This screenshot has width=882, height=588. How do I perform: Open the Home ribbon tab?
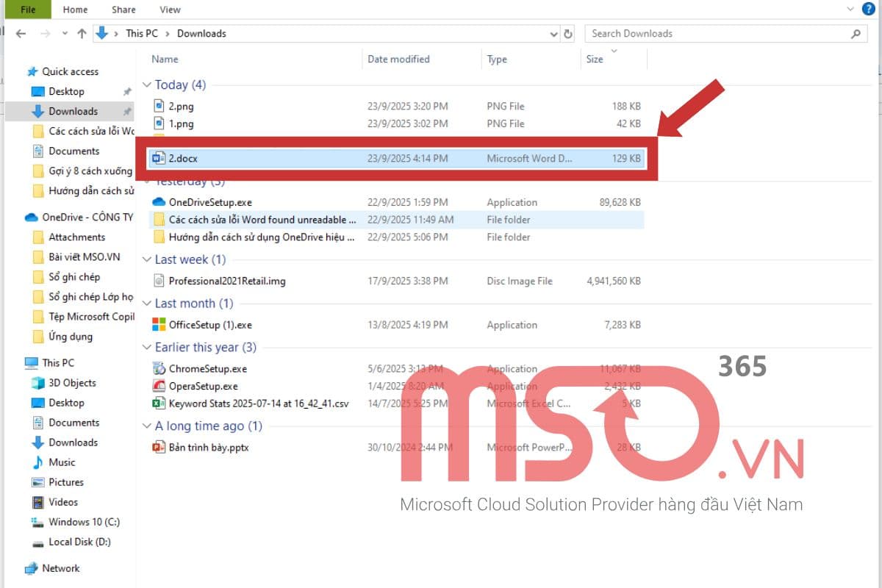tap(75, 10)
